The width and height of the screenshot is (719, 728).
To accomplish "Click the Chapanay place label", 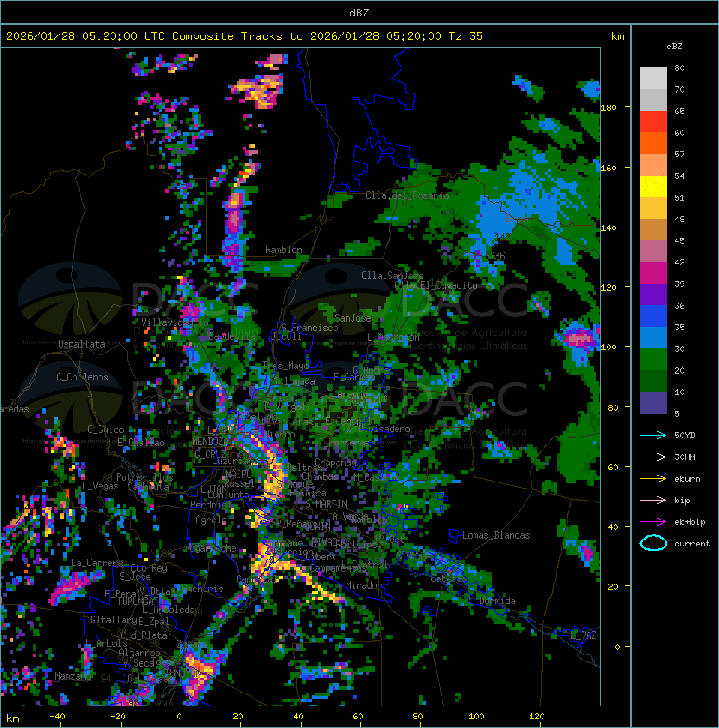I will tap(335, 463).
